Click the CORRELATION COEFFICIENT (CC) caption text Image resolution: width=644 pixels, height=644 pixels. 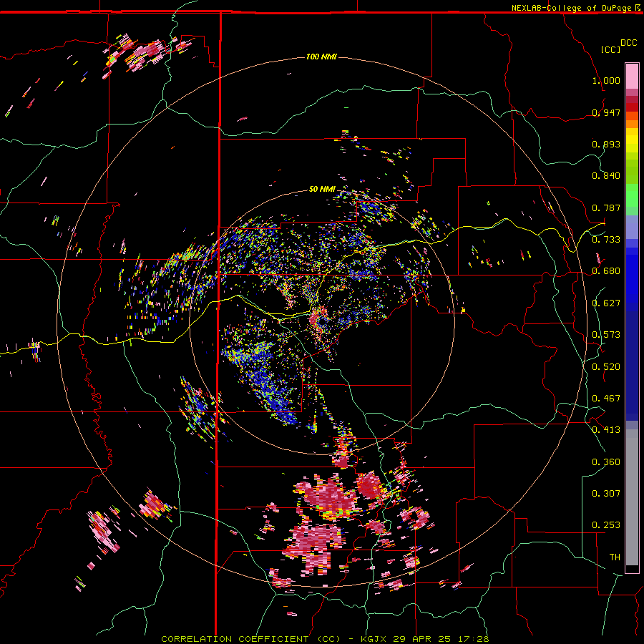coord(250,639)
